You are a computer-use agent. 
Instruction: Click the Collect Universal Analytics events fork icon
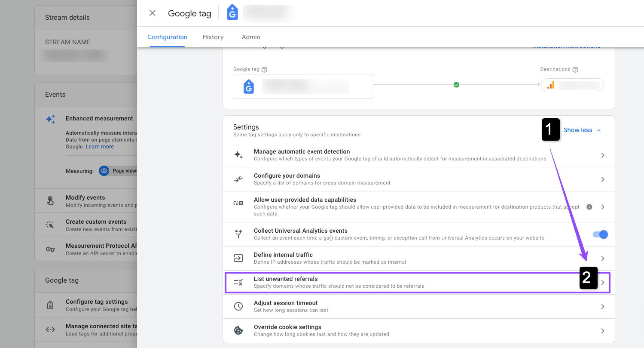click(x=238, y=234)
